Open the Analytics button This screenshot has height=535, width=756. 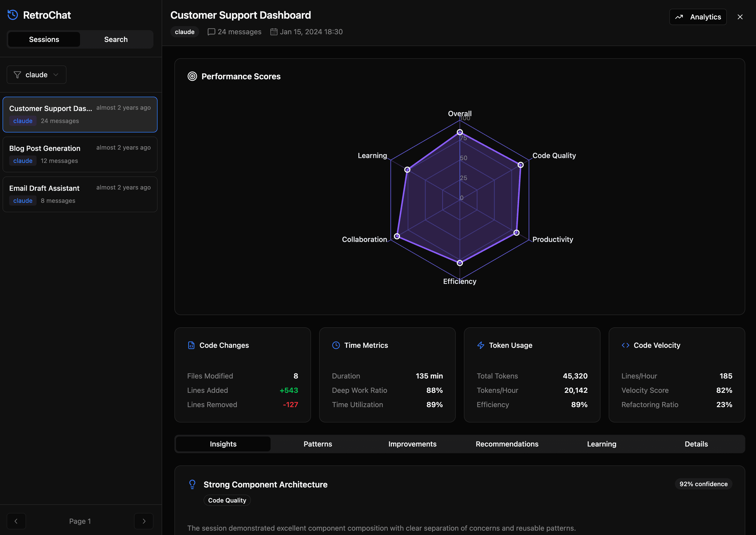pos(698,17)
